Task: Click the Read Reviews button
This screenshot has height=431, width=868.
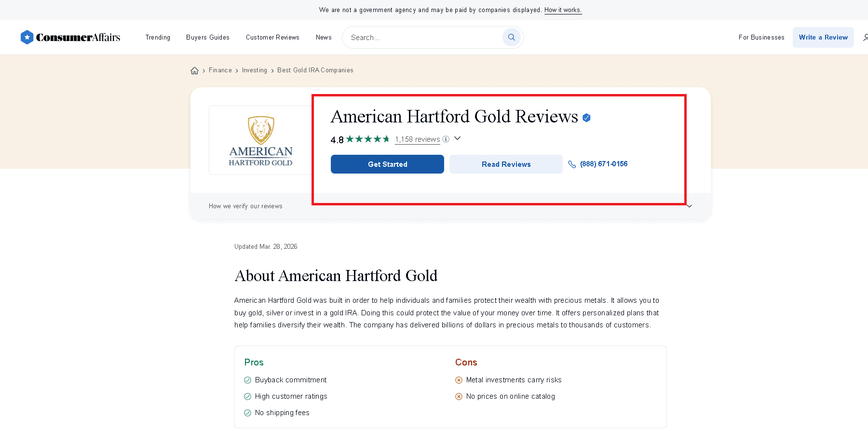Action: (x=506, y=164)
